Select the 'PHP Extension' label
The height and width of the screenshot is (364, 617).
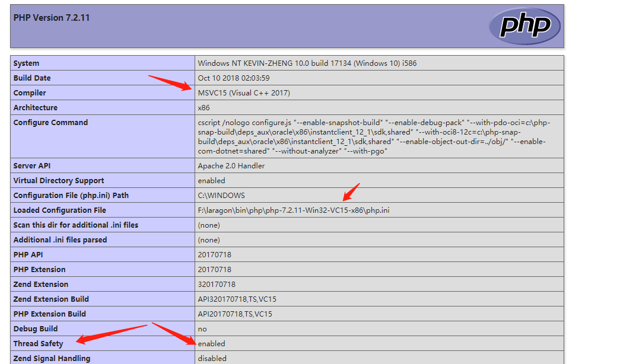[x=39, y=270]
